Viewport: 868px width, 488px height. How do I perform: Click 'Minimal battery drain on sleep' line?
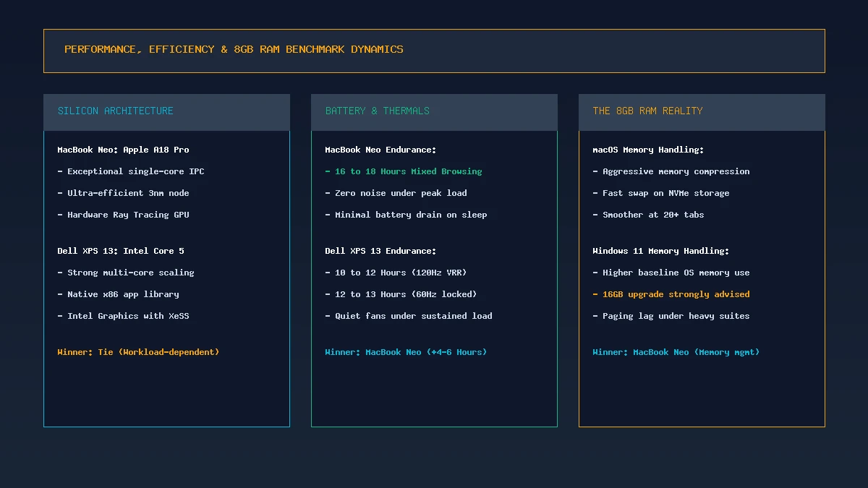coord(406,215)
